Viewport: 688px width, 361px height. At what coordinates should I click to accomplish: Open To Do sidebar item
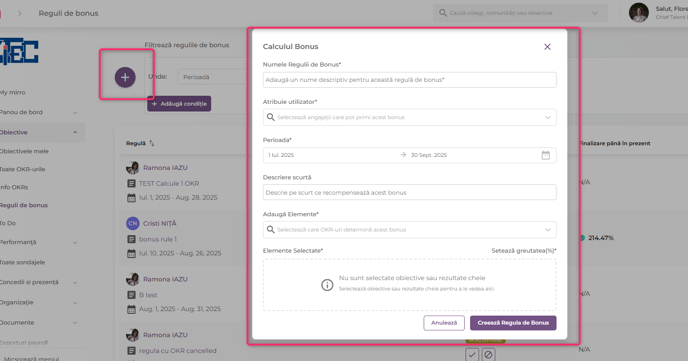pos(8,223)
